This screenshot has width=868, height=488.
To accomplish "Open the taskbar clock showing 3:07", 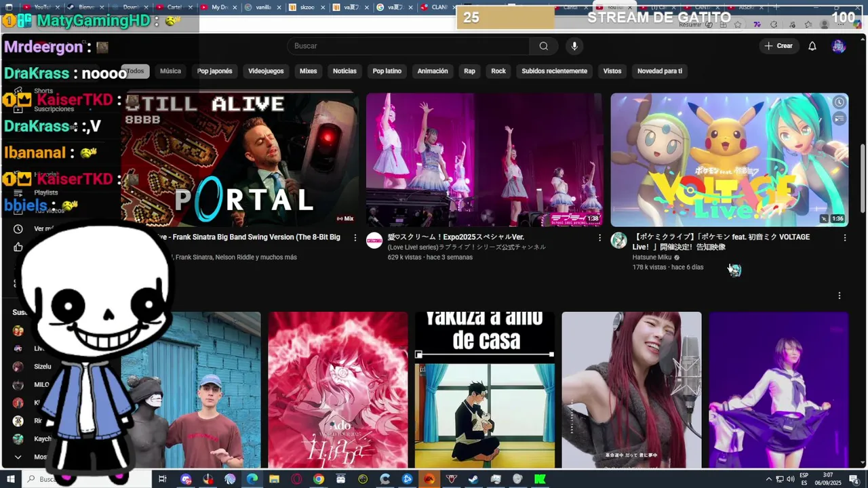I will (x=828, y=479).
